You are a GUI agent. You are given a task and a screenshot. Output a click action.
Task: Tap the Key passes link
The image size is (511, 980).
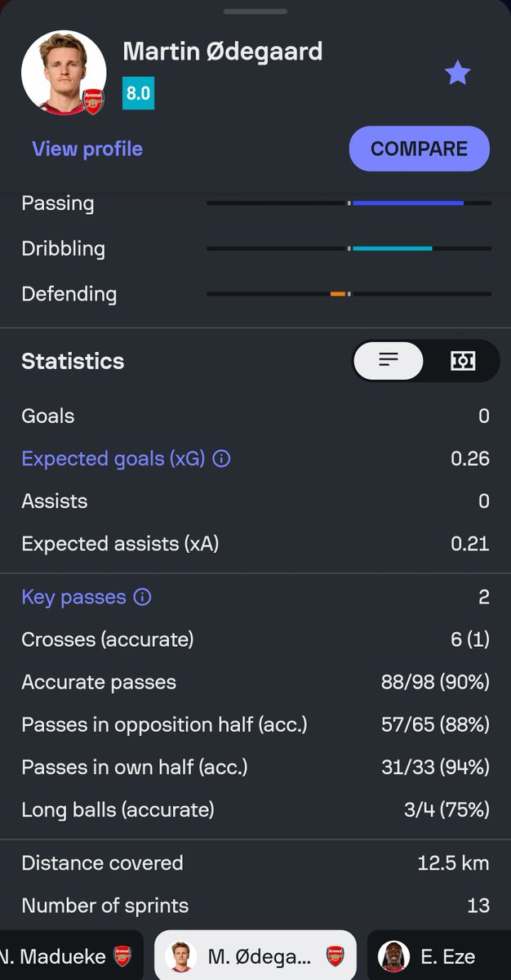point(74,597)
